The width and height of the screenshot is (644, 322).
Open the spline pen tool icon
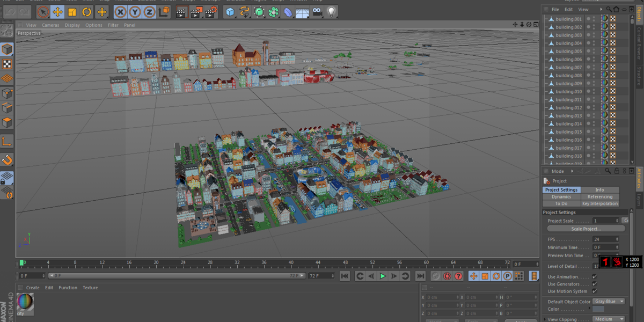click(245, 11)
